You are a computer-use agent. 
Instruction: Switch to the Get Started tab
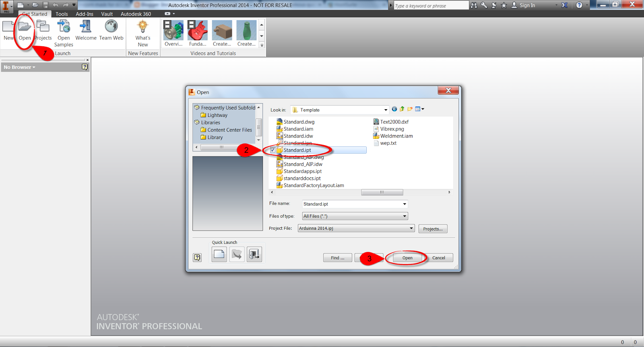(35, 14)
